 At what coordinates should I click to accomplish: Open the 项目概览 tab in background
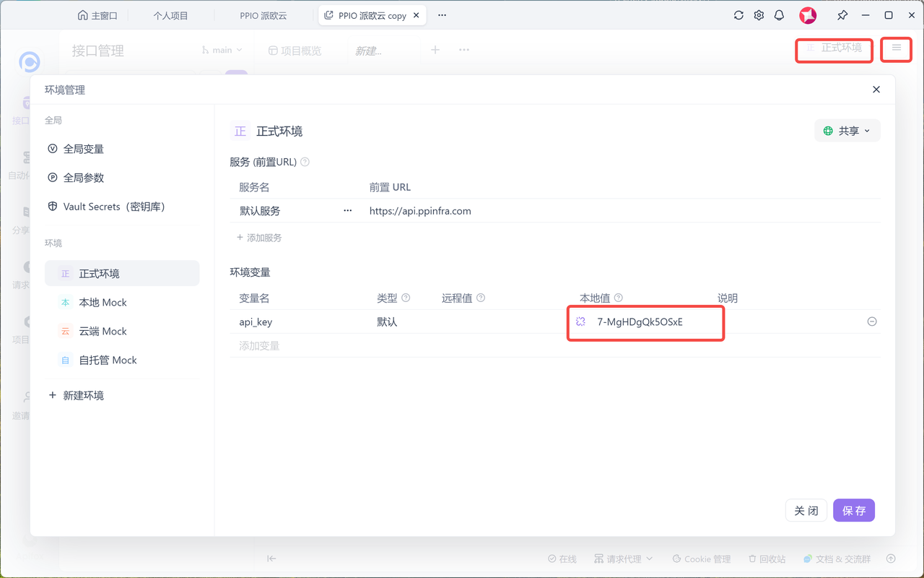(x=295, y=51)
